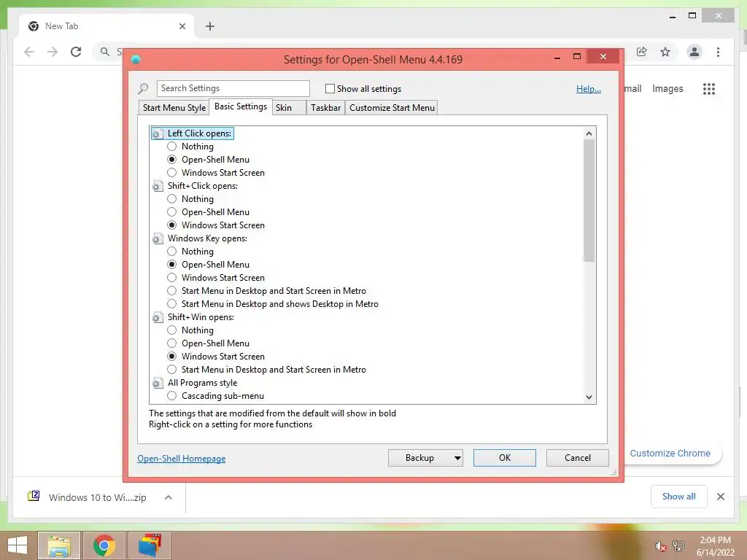Go forward in the Chrome window
Image resolution: width=747 pixels, height=560 pixels.
point(53,52)
